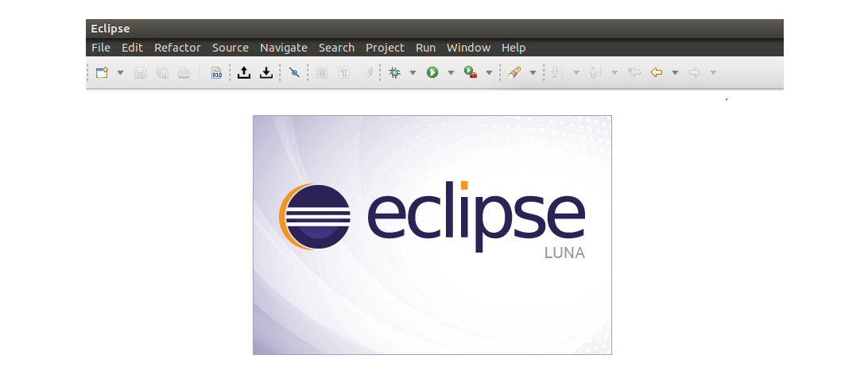Click the upload arrow icon
The image size is (868, 382).
(x=244, y=72)
